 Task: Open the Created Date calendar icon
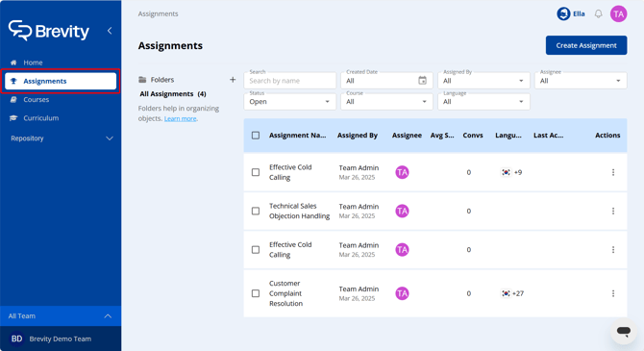pyautogui.click(x=422, y=81)
